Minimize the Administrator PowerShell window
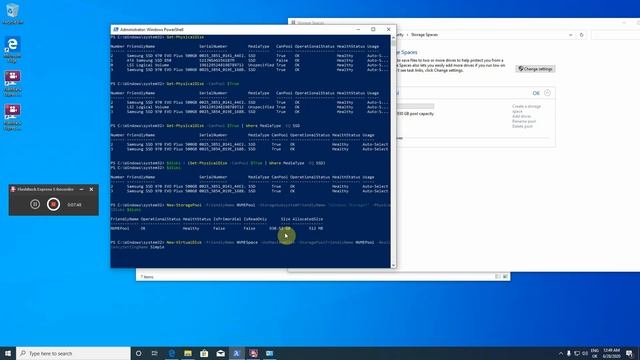The width and height of the screenshot is (640, 360). click(358, 29)
